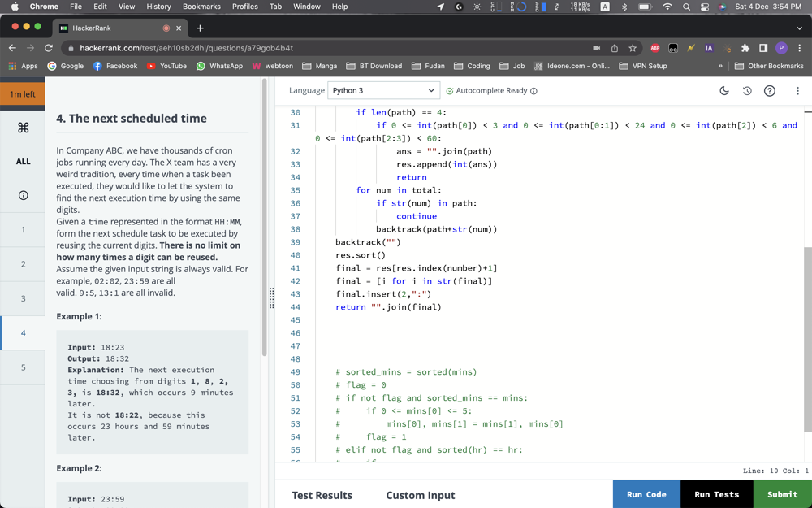Open the Bookmarks menu in menu bar
Image resolution: width=812 pixels, height=508 pixels.
pos(201,7)
